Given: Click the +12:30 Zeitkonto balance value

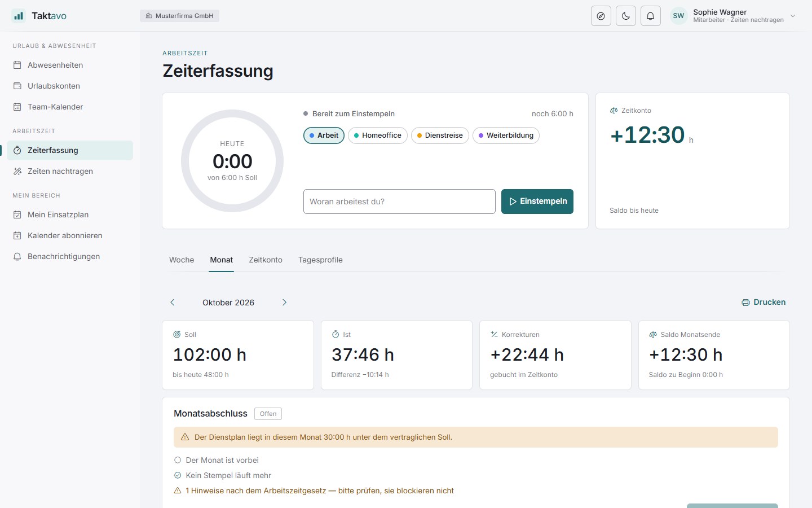Looking at the screenshot, I should pos(647,135).
